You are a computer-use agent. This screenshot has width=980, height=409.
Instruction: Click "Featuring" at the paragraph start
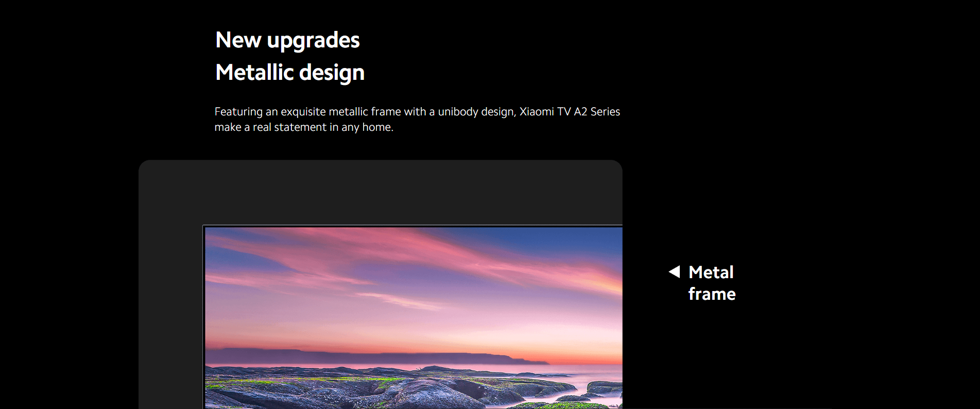click(238, 112)
